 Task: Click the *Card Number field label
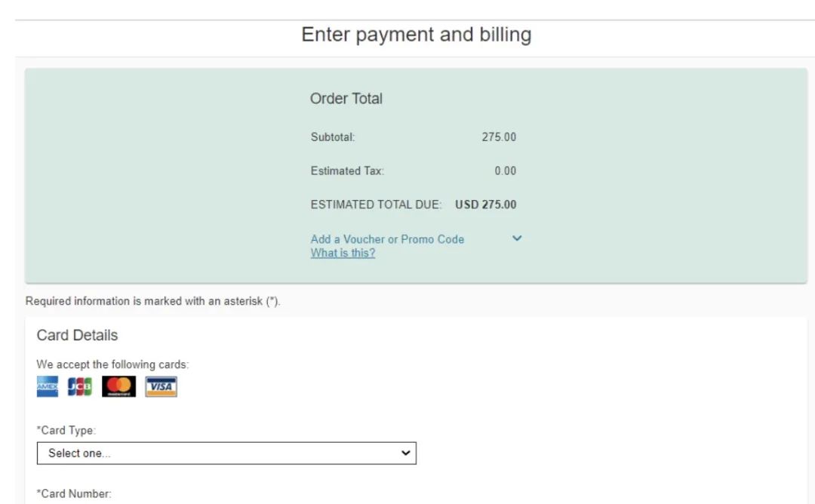pyautogui.click(x=74, y=494)
